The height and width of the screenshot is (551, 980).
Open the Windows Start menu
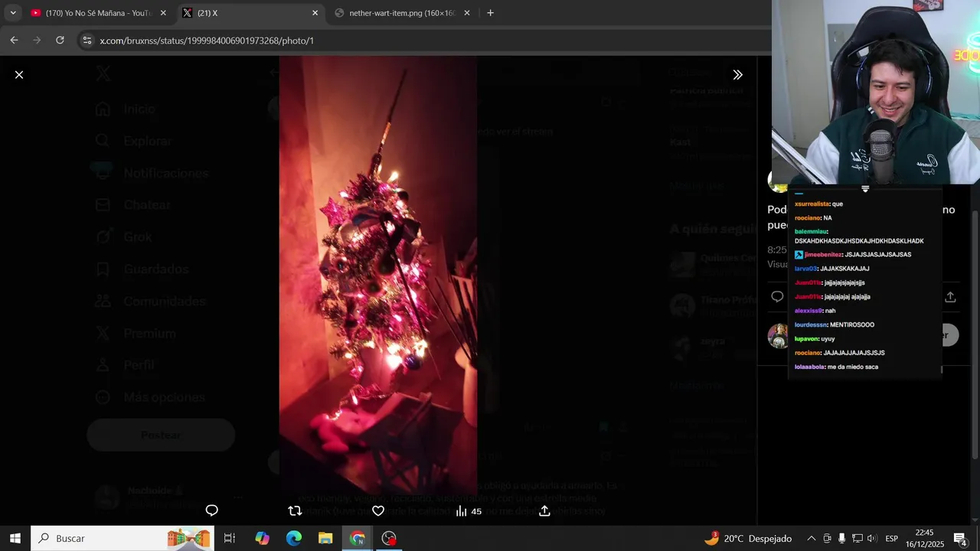coord(15,538)
